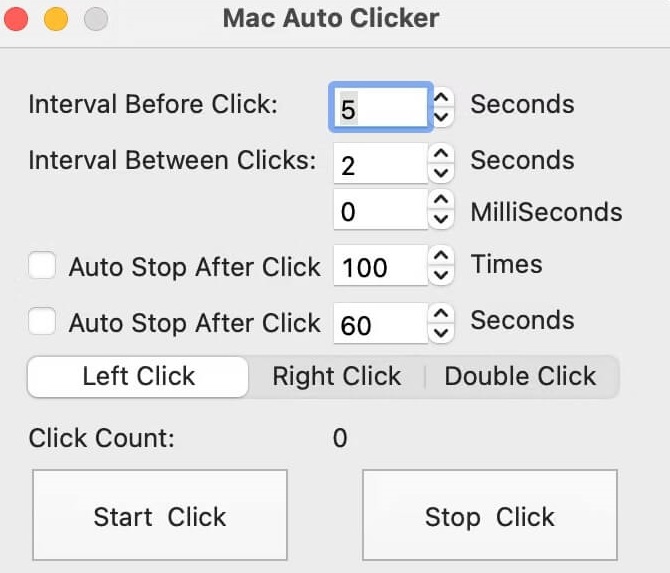Choose the Double Click option

(x=520, y=377)
